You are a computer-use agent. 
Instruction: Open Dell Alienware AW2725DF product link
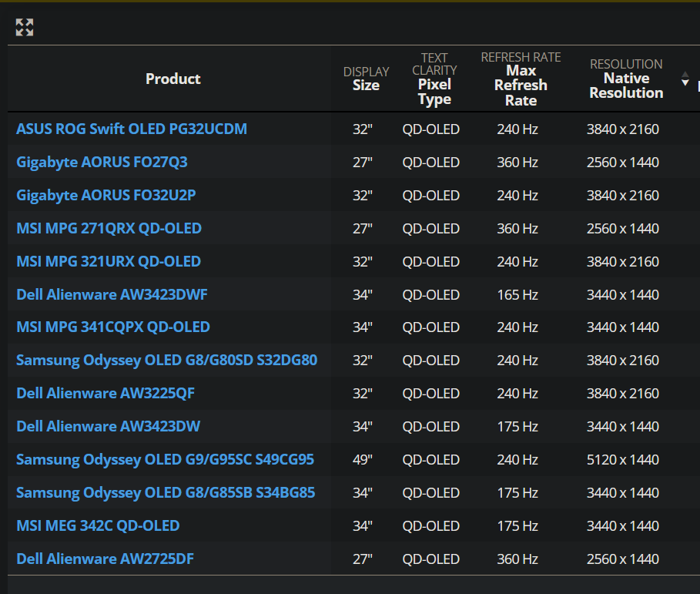pyautogui.click(x=105, y=559)
